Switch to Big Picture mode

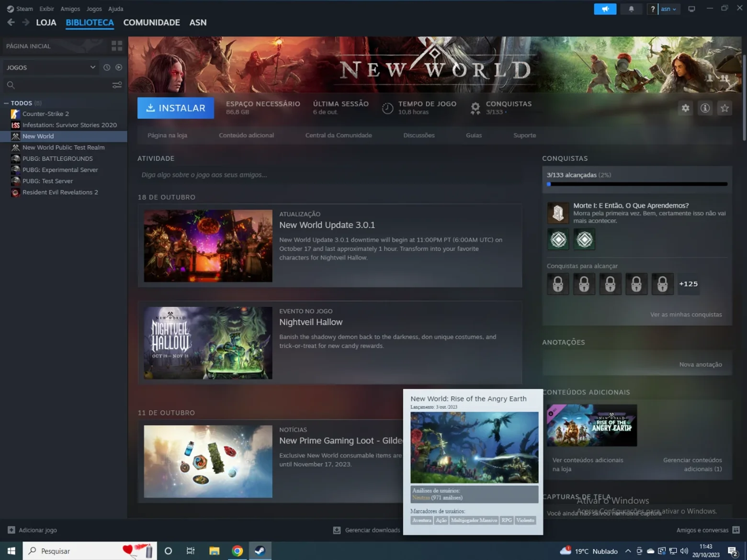[x=691, y=9]
